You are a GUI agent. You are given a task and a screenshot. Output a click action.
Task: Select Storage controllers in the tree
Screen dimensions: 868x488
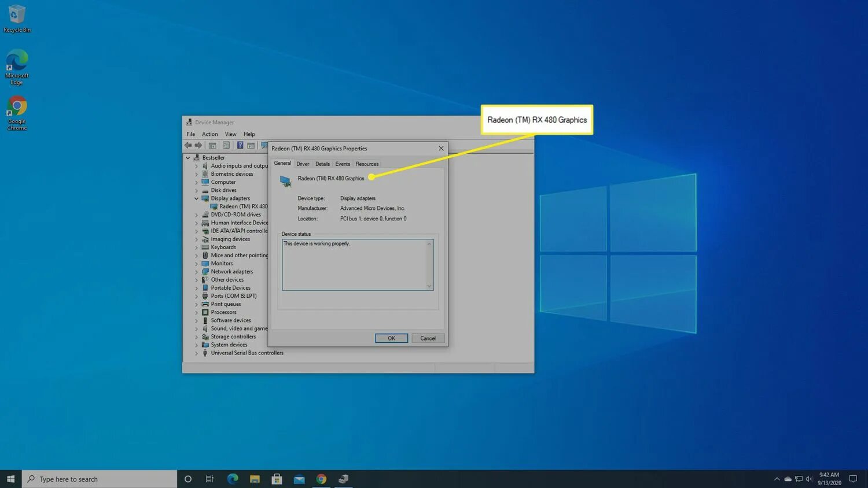(x=233, y=337)
